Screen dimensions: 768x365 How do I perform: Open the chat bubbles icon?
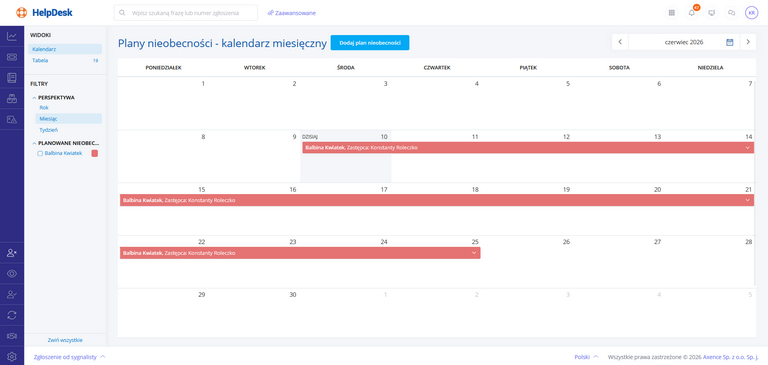[732, 13]
